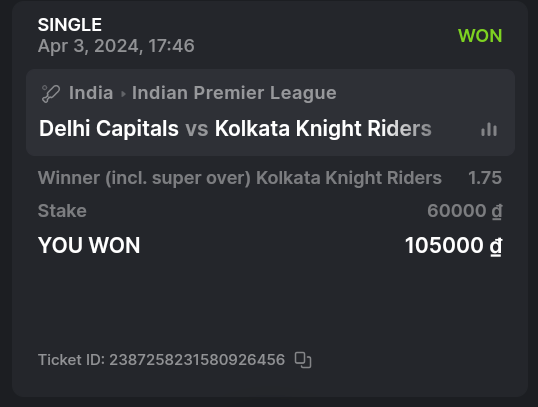538x407 pixels.
Task: Open the match event card panel
Action: coord(270,113)
